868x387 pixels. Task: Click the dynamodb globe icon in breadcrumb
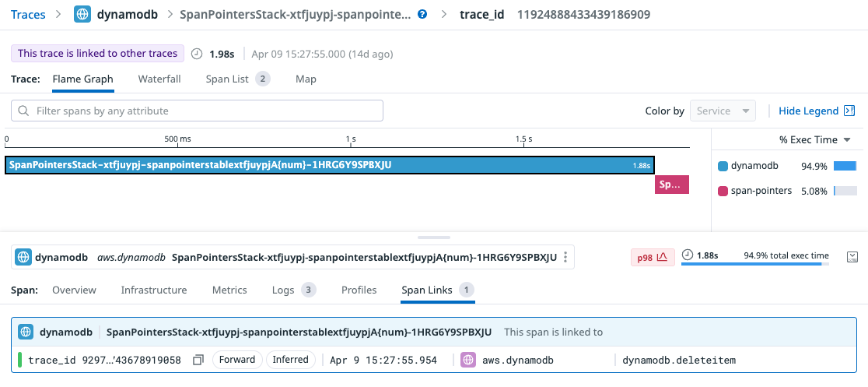(82, 14)
